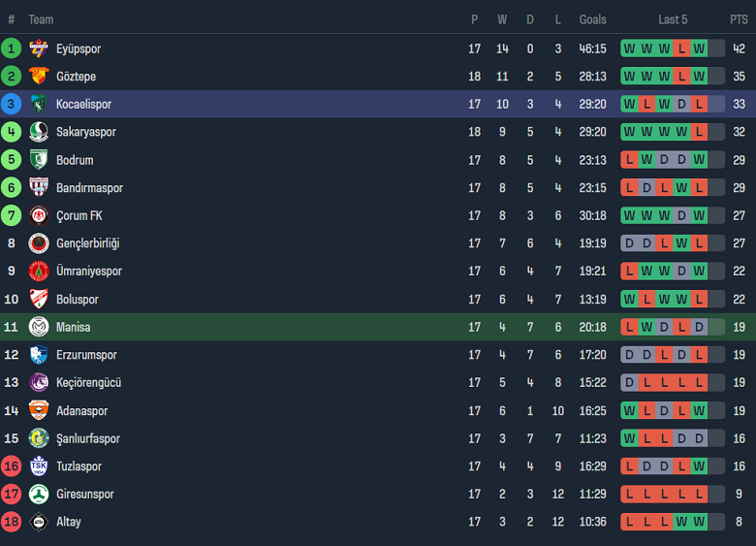The width and height of the screenshot is (756, 546).
Task: Click the Gençlerbirliği club crest icon
Action: click(39, 243)
